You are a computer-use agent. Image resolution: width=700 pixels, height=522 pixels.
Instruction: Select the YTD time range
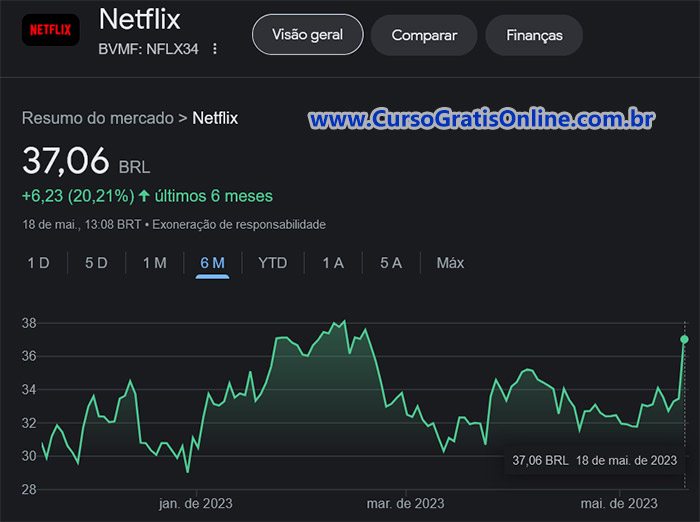pyautogui.click(x=273, y=263)
